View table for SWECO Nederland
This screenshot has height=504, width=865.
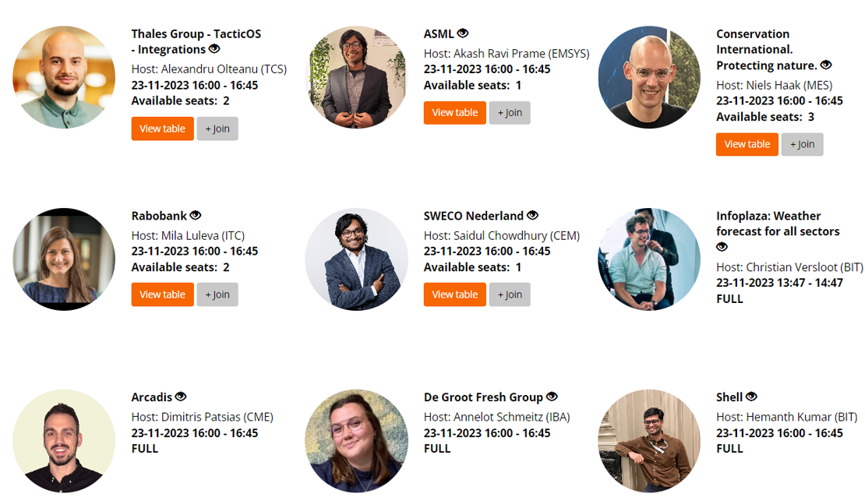[454, 294]
